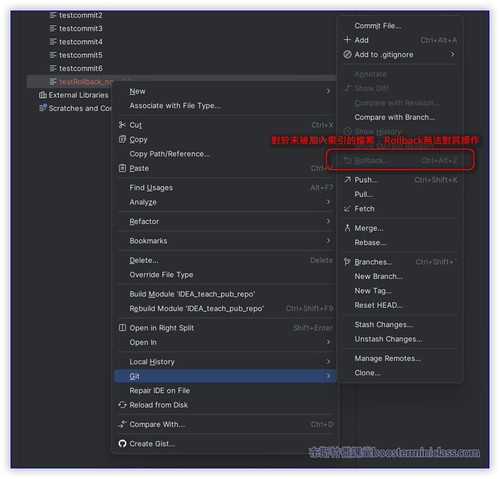
Task: Click the plus icon next to Add
Action: [347, 40]
